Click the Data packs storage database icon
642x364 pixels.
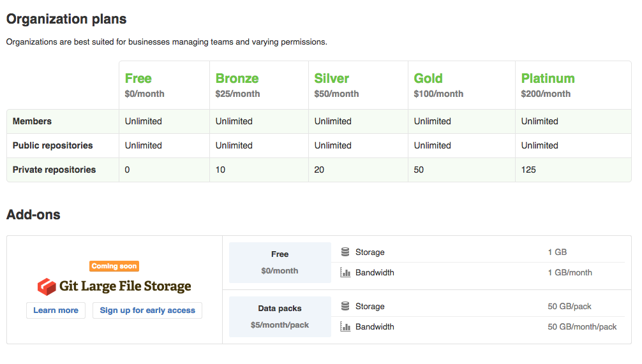345,307
